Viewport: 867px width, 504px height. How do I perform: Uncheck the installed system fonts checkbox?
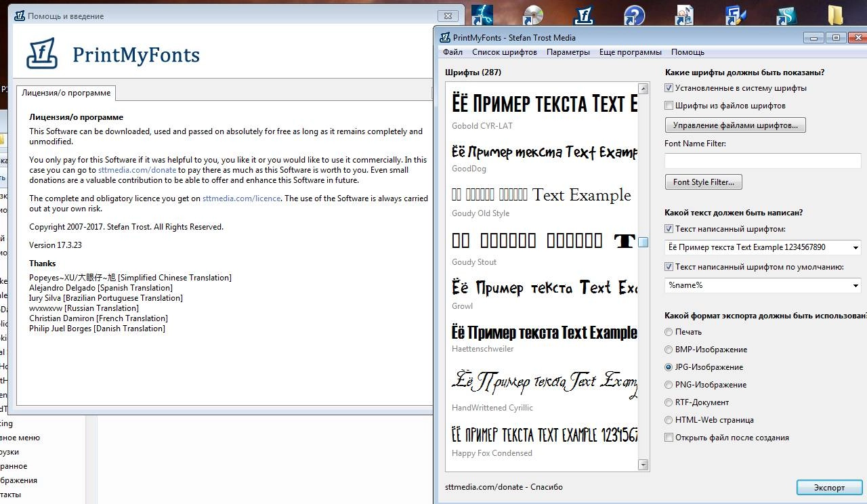click(x=669, y=88)
